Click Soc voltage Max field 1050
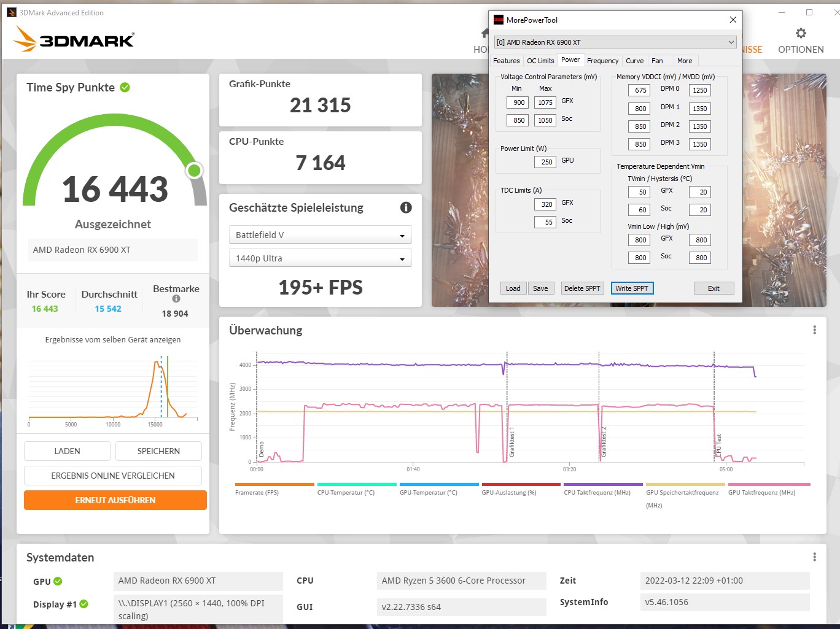 [544, 120]
